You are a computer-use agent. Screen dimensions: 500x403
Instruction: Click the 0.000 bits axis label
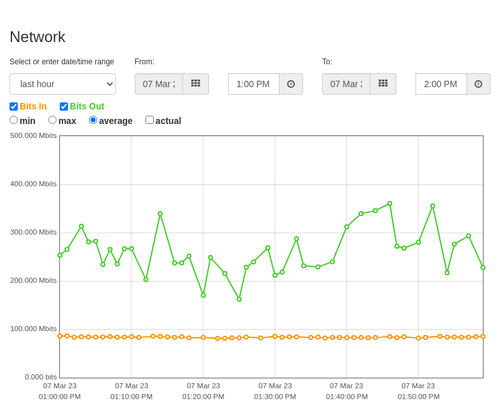tap(41, 377)
